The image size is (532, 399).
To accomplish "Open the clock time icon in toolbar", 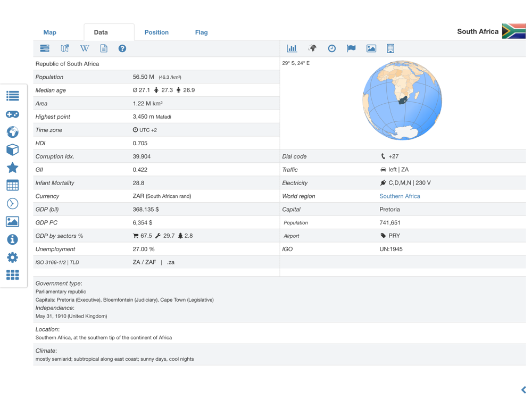I will 332,48.
